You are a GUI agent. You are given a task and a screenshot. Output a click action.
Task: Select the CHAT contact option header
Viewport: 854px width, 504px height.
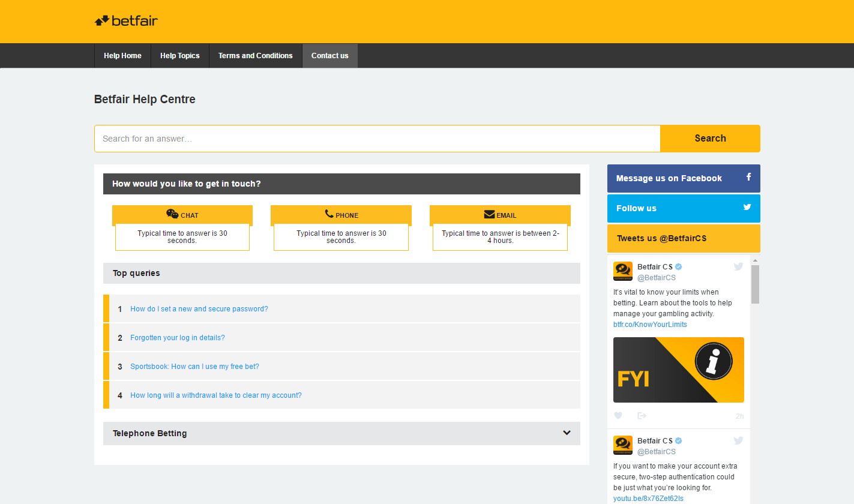[x=182, y=215]
